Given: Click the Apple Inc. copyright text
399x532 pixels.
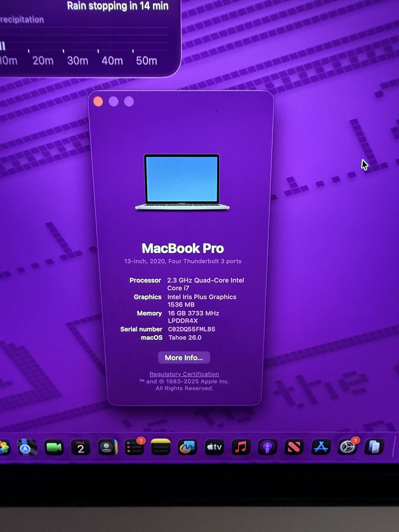Looking at the screenshot, I should coord(184,385).
